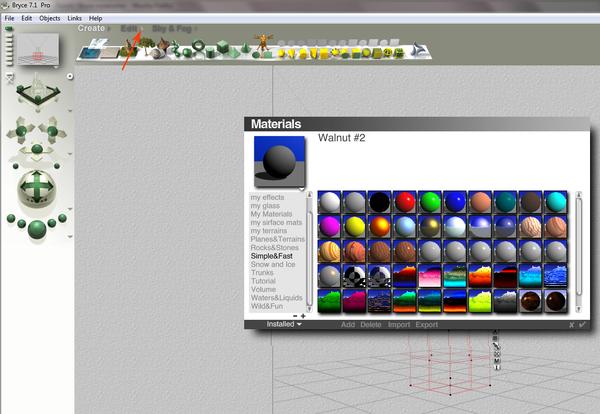Screen dimensions: 600x414
Task: Choose the black-and-white checkered material
Action: [x=354, y=276]
